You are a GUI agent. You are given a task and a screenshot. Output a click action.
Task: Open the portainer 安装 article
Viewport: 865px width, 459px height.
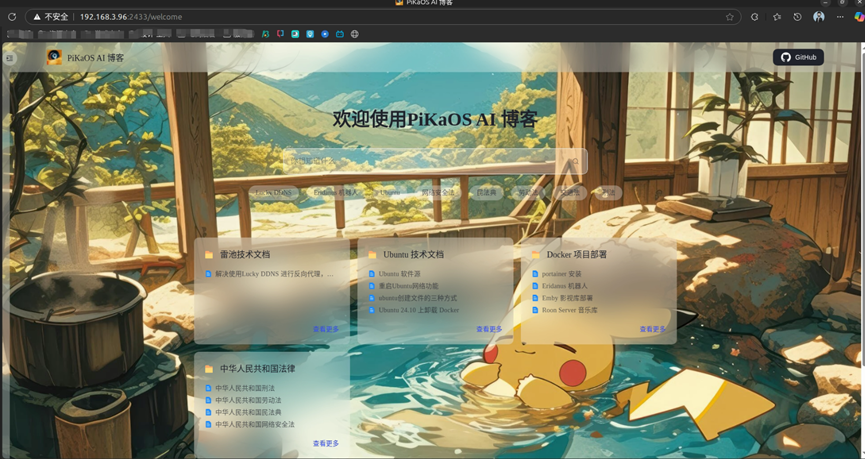tap(562, 274)
